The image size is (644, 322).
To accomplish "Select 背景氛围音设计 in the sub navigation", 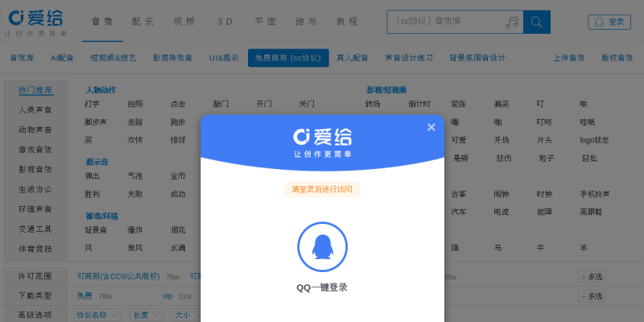I will tap(477, 58).
